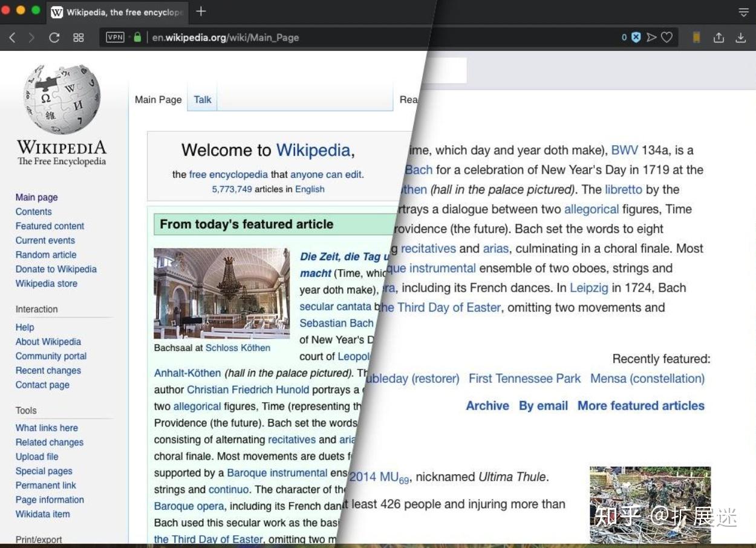
Task: Open the Recent changes sidebar link
Action: [x=48, y=370]
